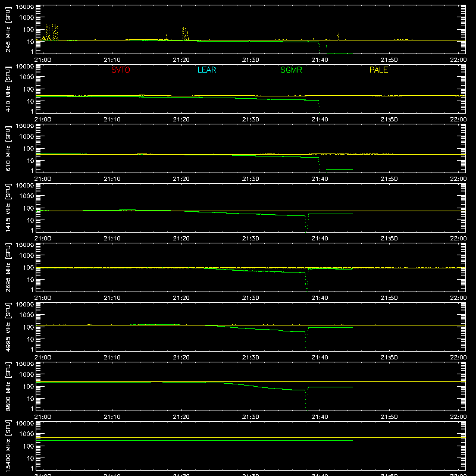Click the 1000 tick on the 4995 MHz axis

pyautogui.click(x=27, y=315)
